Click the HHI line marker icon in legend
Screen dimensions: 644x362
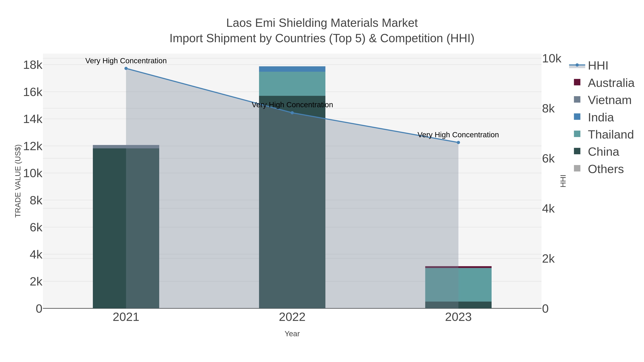coord(577,65)
